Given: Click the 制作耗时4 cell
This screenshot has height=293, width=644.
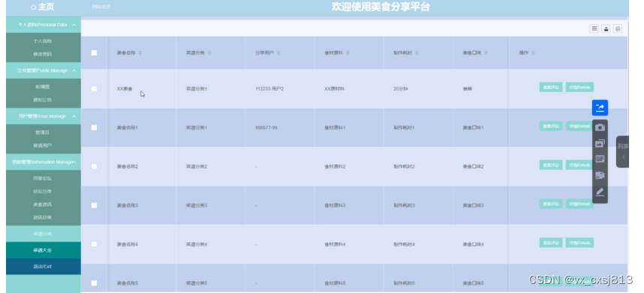Looking at the screenshot, I should (x=404, y=244).
